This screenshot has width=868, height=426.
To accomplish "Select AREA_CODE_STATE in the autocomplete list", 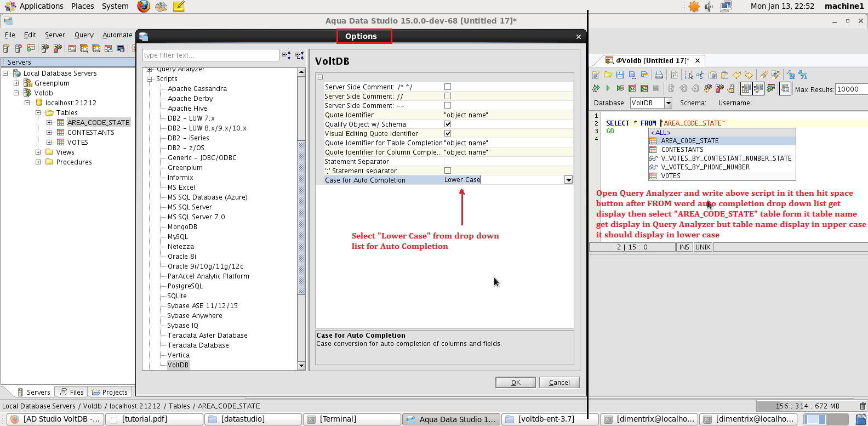I will pyautogui.click(x=722, y=141).
